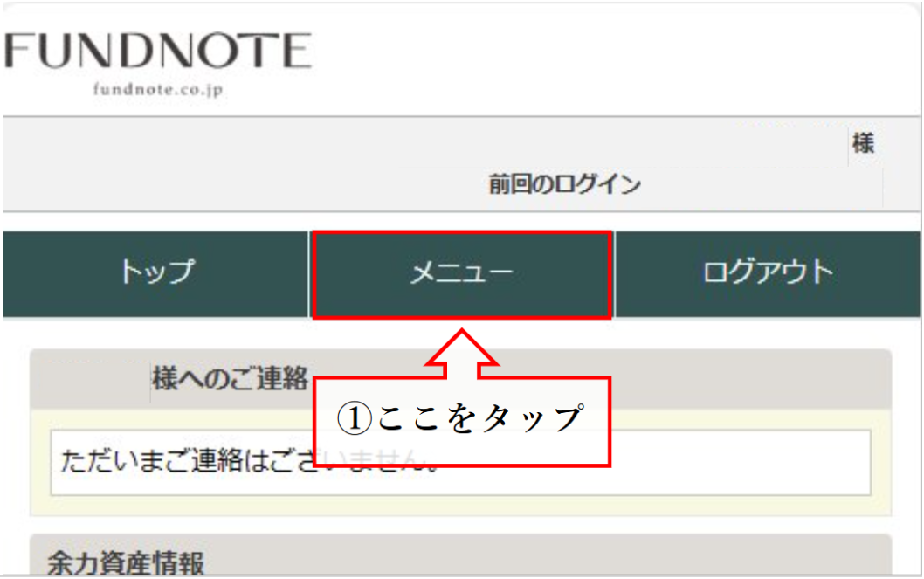Click the 様へのご連絡 heading

pos(230,378)
